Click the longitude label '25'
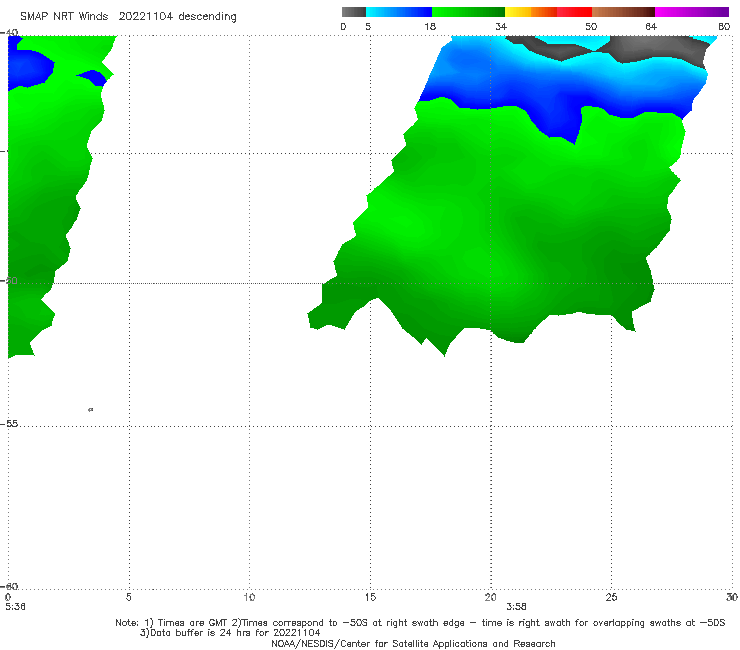 [611, 597]
